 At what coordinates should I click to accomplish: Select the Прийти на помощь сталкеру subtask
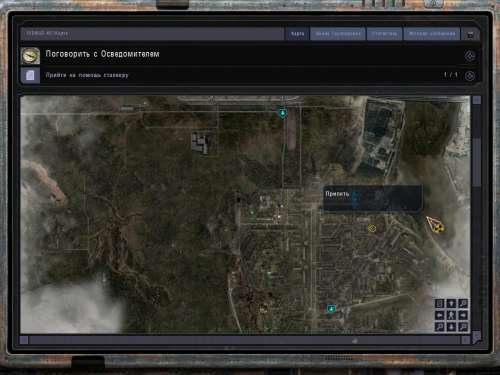pyautogui.click(x=87, y=75)
